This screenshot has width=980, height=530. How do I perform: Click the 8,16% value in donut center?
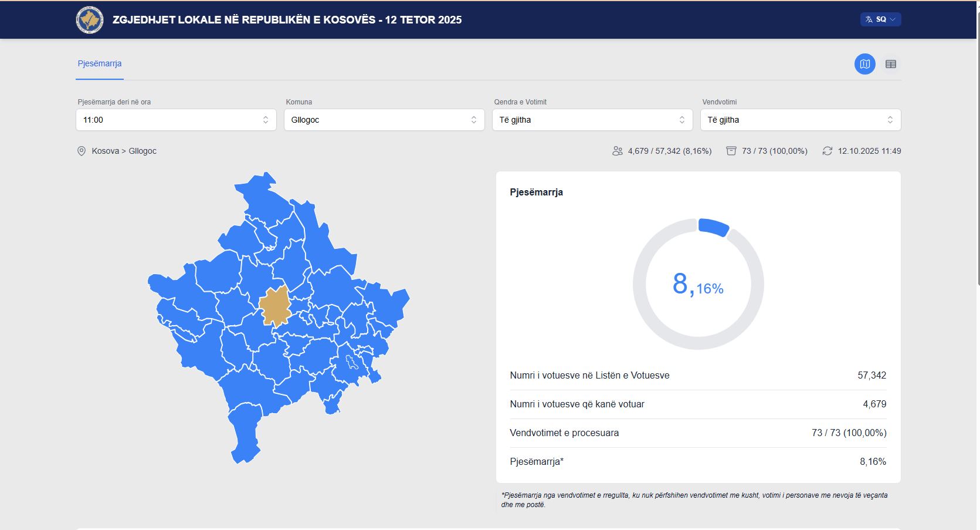698,285
